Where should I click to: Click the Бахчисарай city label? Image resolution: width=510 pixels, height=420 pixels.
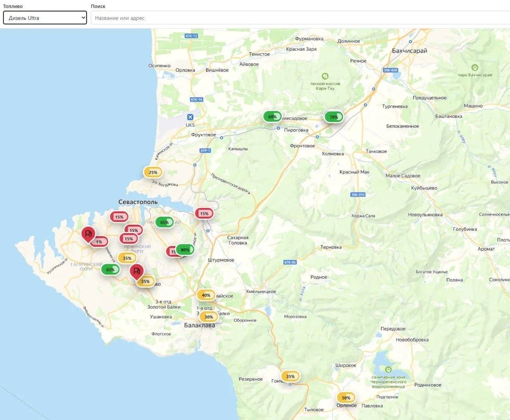pos(409,51)
